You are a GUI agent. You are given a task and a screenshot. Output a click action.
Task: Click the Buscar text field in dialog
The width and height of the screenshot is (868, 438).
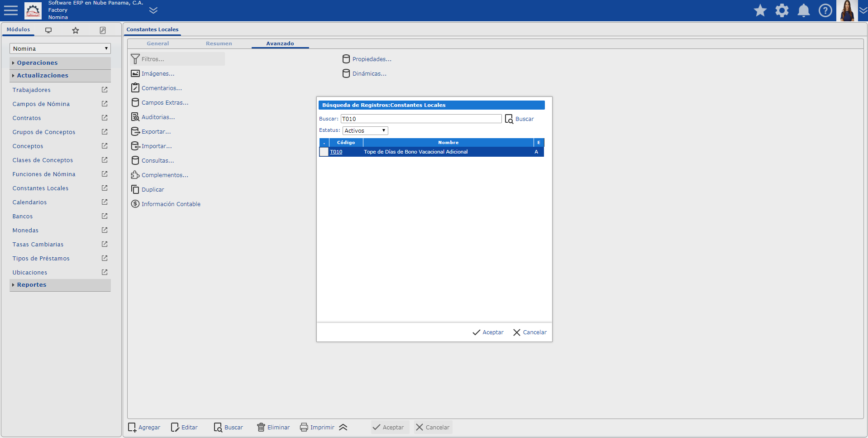pos(421,119)
